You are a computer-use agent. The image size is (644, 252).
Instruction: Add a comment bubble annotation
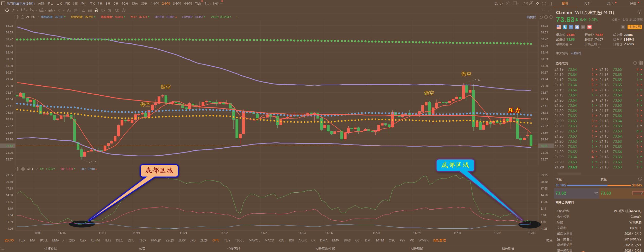[76, 10]
